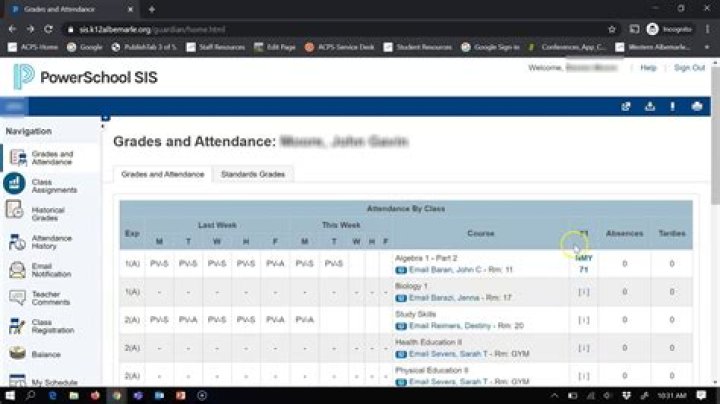Click the system clock in the taskbar
The image size is (720, 404).
[672, 395]
